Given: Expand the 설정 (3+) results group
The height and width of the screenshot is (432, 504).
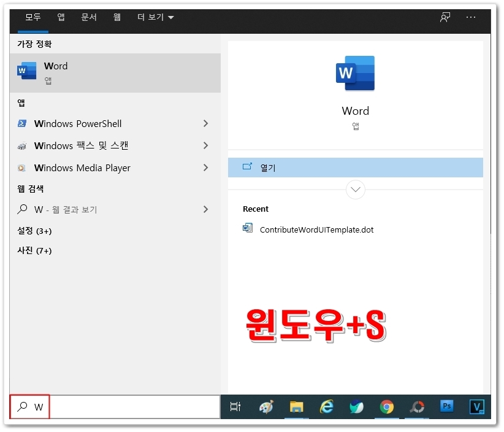Looking at the screenshot, I should click(34, 231).
